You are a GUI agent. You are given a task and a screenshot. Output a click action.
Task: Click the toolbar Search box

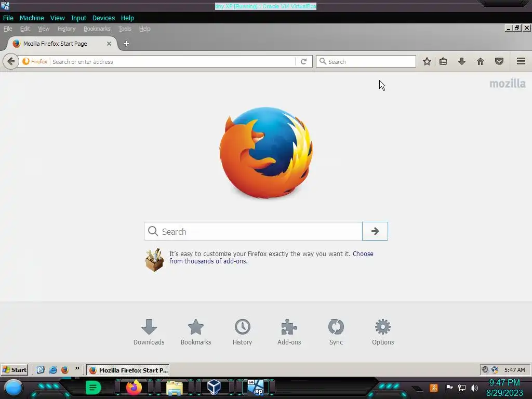click(x=366, y=61)
